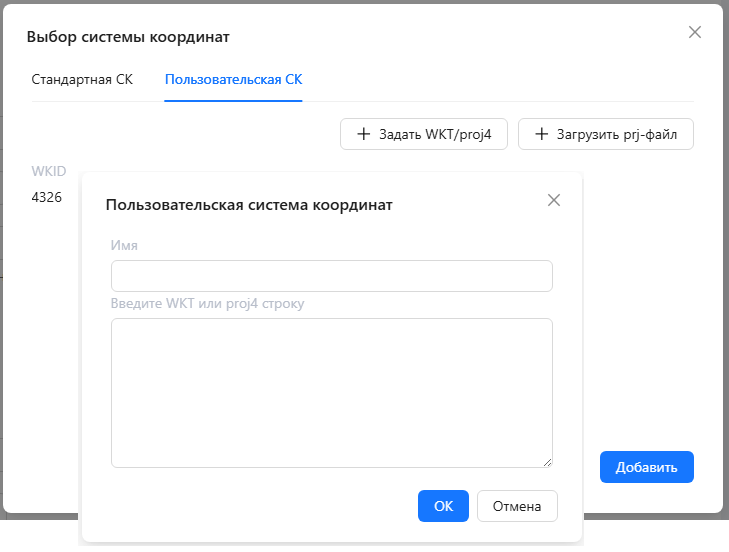Click the plus icon on Загрузить prj-файл
Screen dimensions: 729x552
[x=541, y=134]
